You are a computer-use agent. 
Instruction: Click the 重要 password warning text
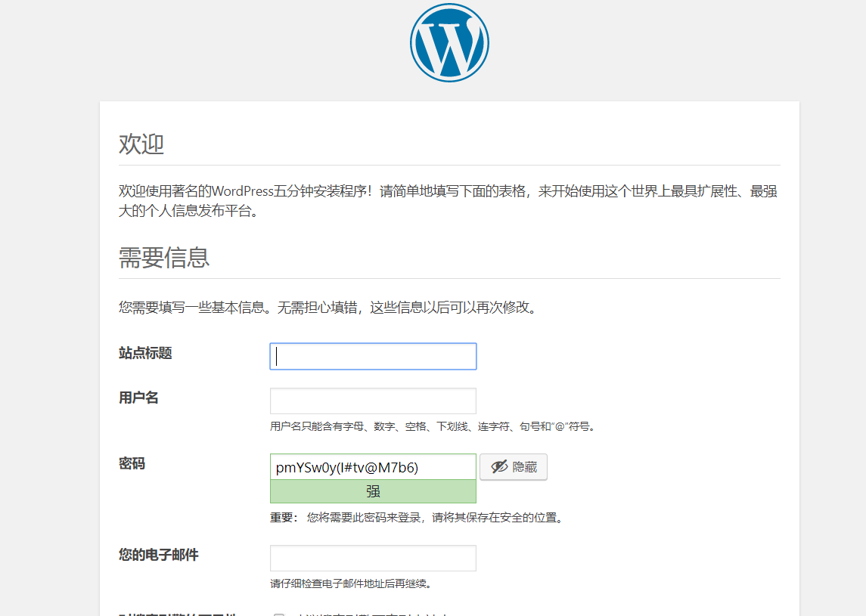coord(417,518)
